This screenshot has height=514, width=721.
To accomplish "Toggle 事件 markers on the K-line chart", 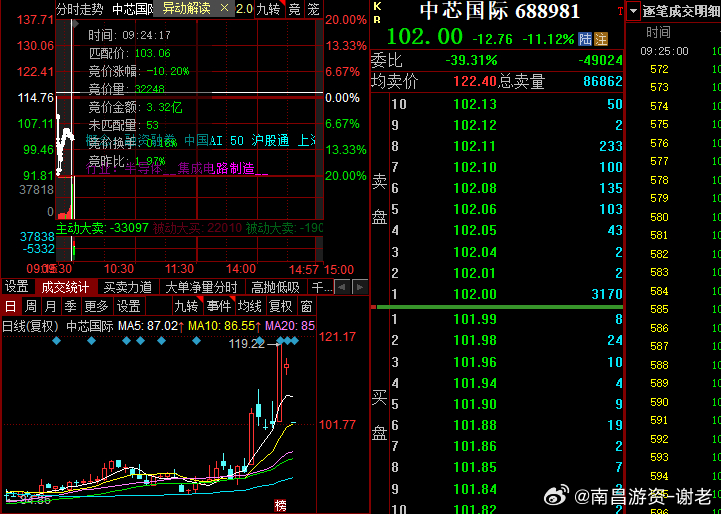I will pos(218,306).
